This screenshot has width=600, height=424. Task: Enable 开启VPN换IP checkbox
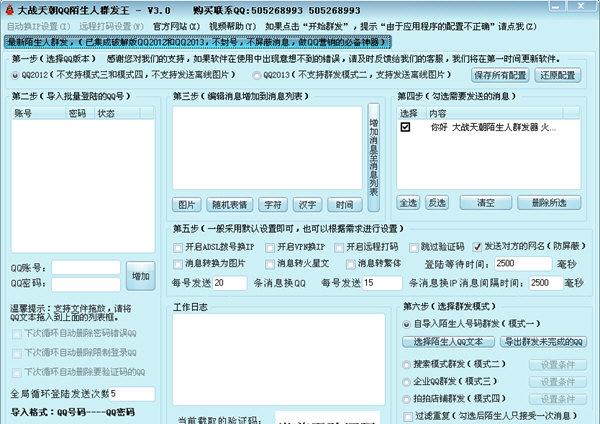(x=270, y=248)
